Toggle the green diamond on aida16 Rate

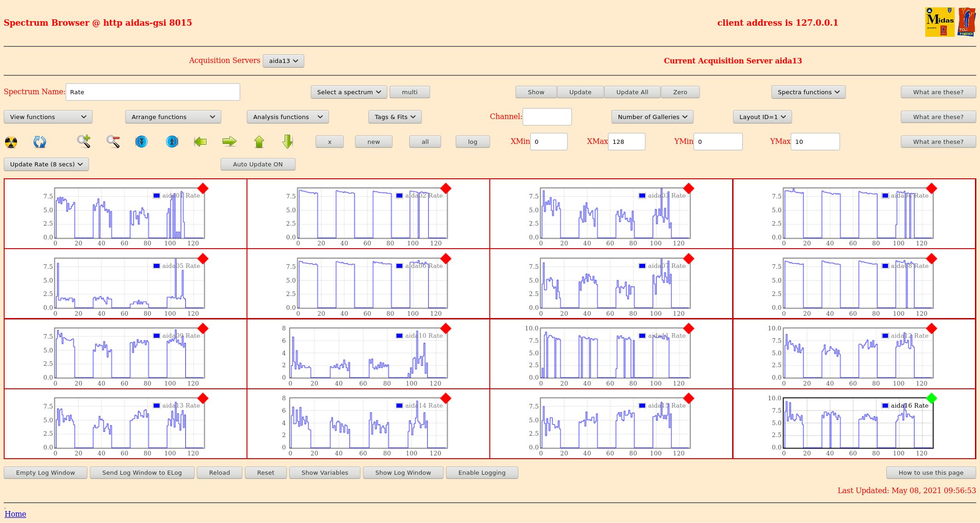coord(931,398)
